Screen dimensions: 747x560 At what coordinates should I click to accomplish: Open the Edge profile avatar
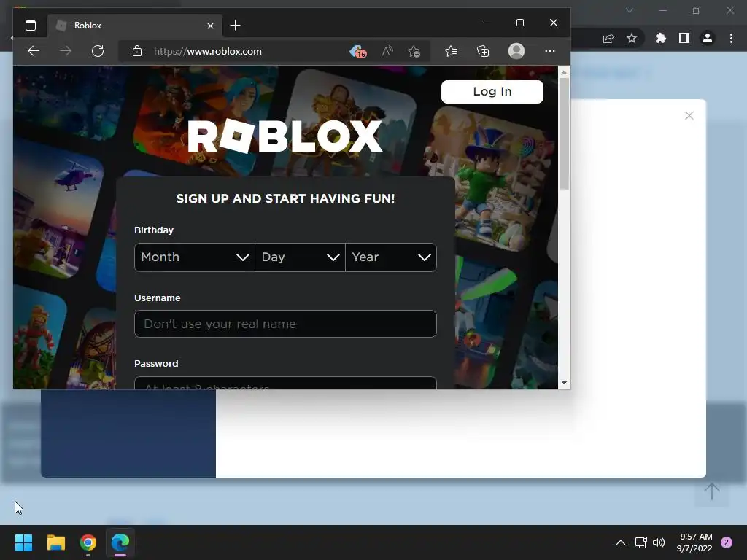(x=516, y=51)
